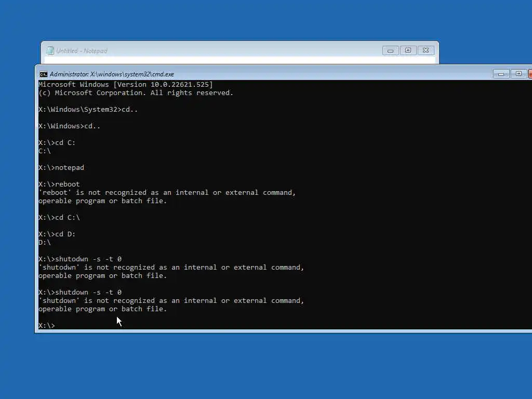Click the 'shutdown' is not recognized error line

pos(171,301)
